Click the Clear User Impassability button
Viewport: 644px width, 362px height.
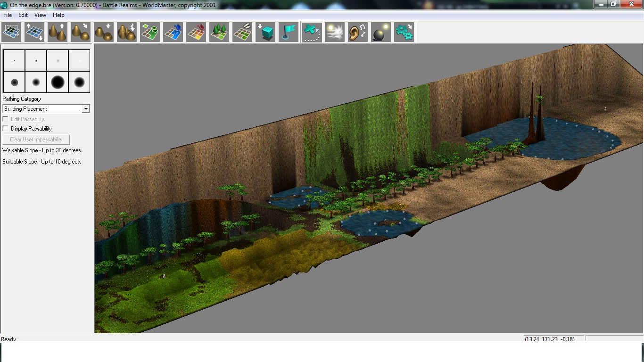coord(36,140)
